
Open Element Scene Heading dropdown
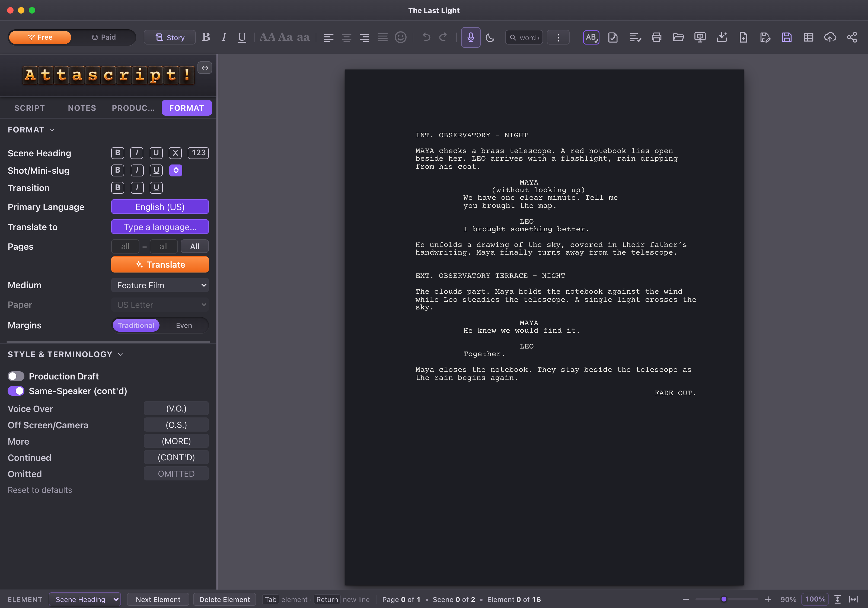85,599
